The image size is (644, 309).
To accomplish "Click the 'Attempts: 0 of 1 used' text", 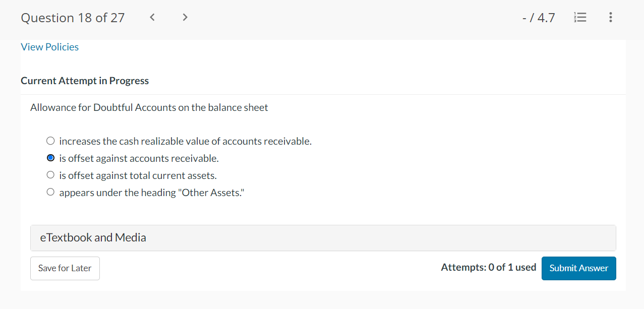I will tap(489, 267).
